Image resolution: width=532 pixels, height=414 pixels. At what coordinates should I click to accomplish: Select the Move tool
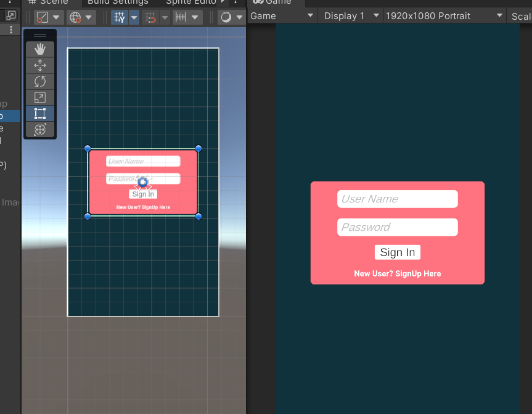coord(40,65)
